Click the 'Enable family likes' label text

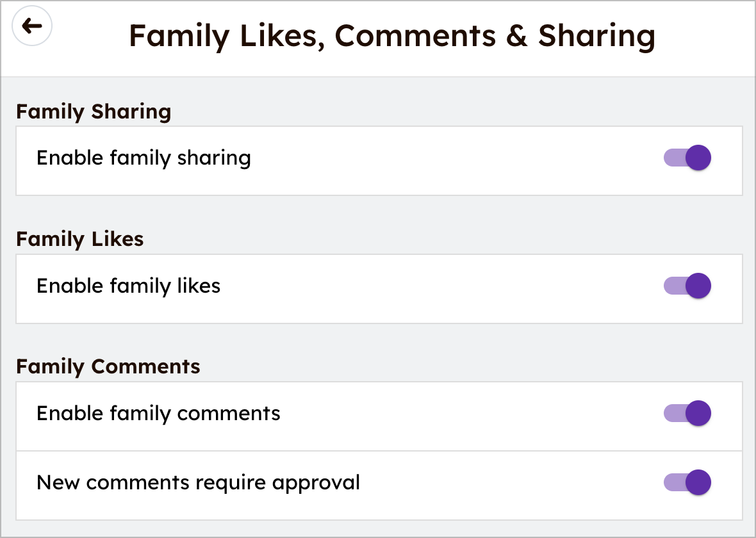pyautogui.click(x=128, y=286)
